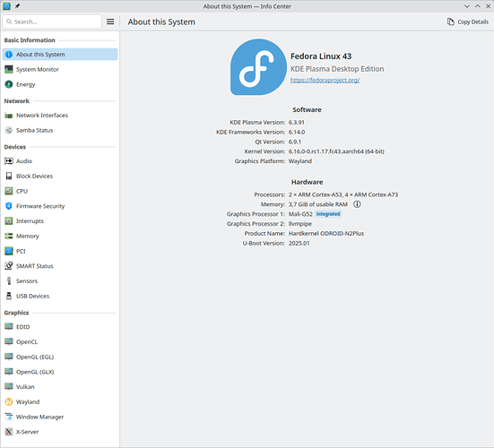Click the Copy Details button
494x448 pixels.
click(468, 22)
